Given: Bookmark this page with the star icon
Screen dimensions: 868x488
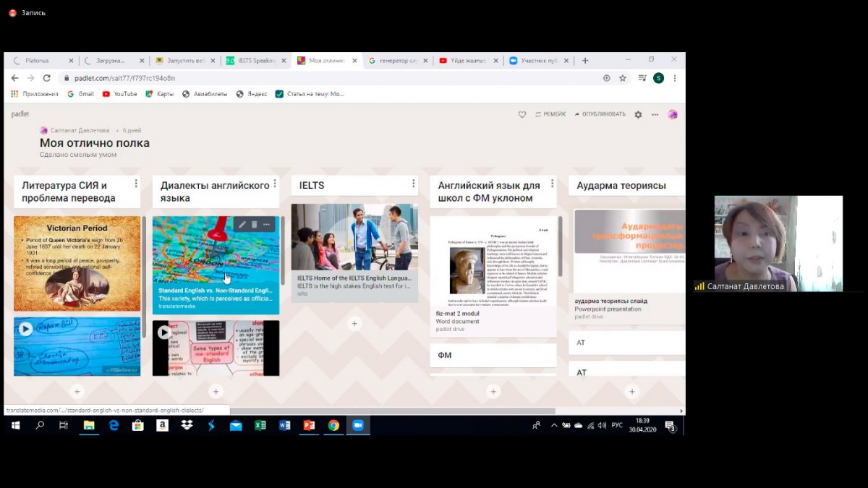Looking at the screenshot, I should pyautogui.click(x=623, y=78).
